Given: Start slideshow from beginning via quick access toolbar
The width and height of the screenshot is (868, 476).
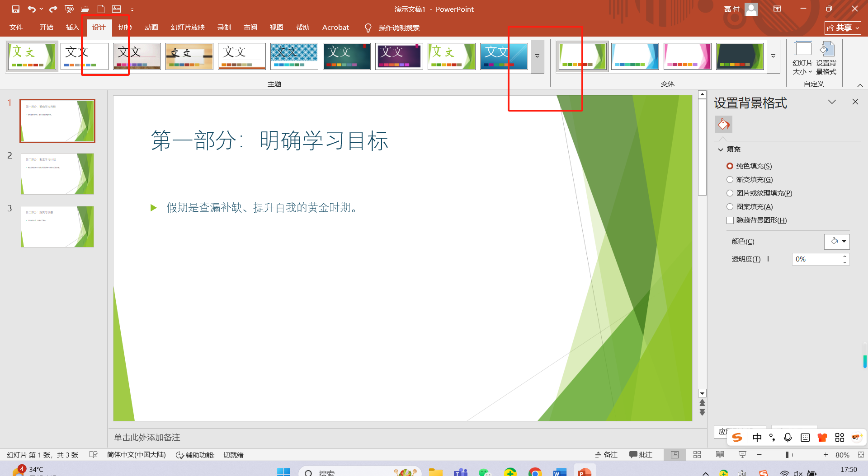Looking at the screenshot, I should tap(69, 9).
